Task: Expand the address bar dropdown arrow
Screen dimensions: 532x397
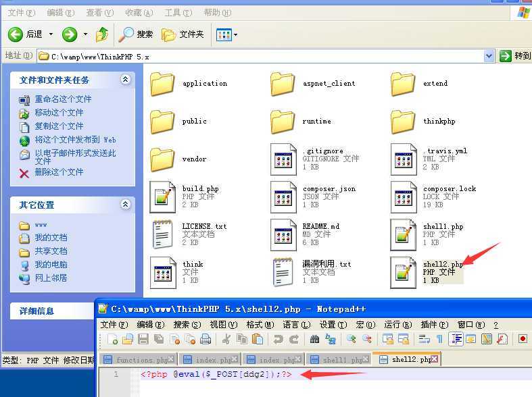Action: point(489,56)
